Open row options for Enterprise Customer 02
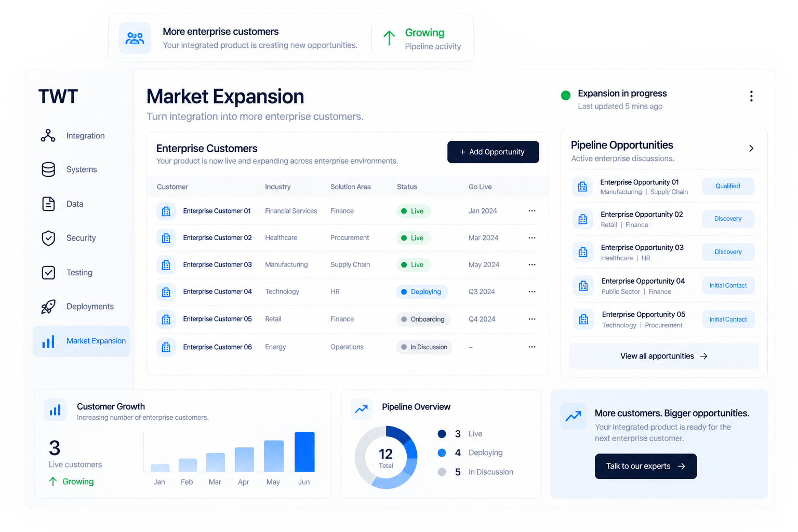Viewport: 798px width, 532px height. (532, 238)
